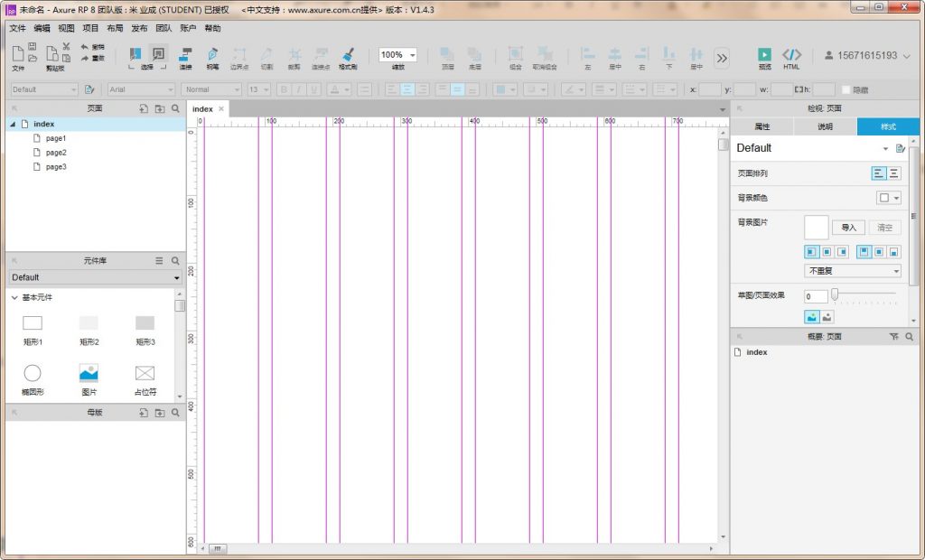
Task: Click the HTML generate icon
Action: (x=791, y=55)
